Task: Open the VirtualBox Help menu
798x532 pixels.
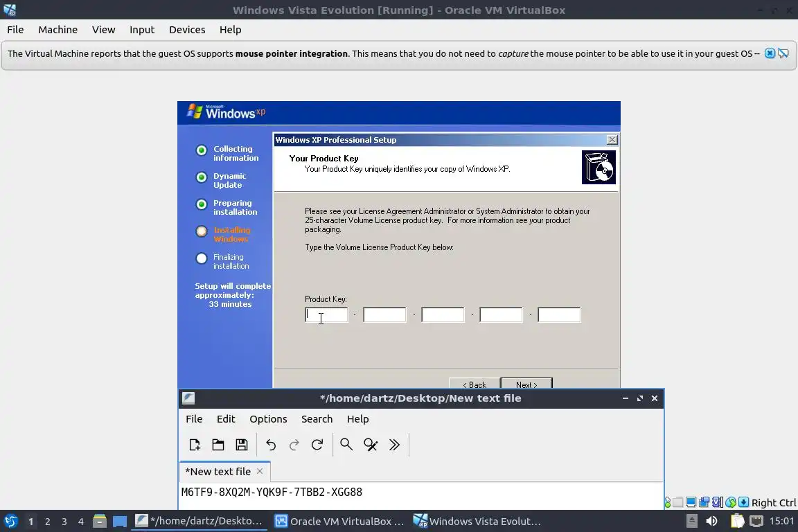Action: click(x=231, y=30)
